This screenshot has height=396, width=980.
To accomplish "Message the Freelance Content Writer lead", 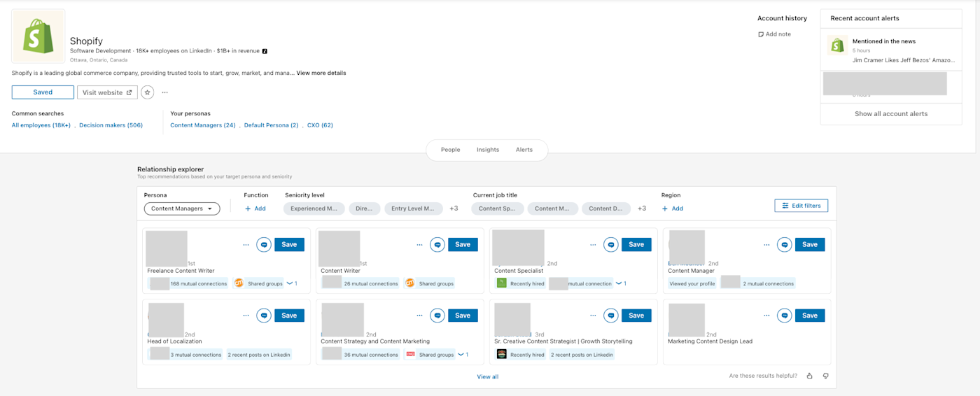I will point(264,244).
